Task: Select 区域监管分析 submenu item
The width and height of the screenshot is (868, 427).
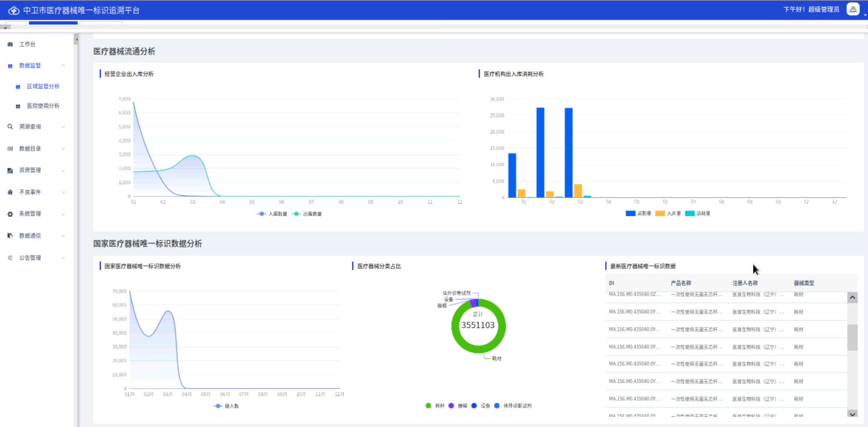Action: tap(43, 86)
